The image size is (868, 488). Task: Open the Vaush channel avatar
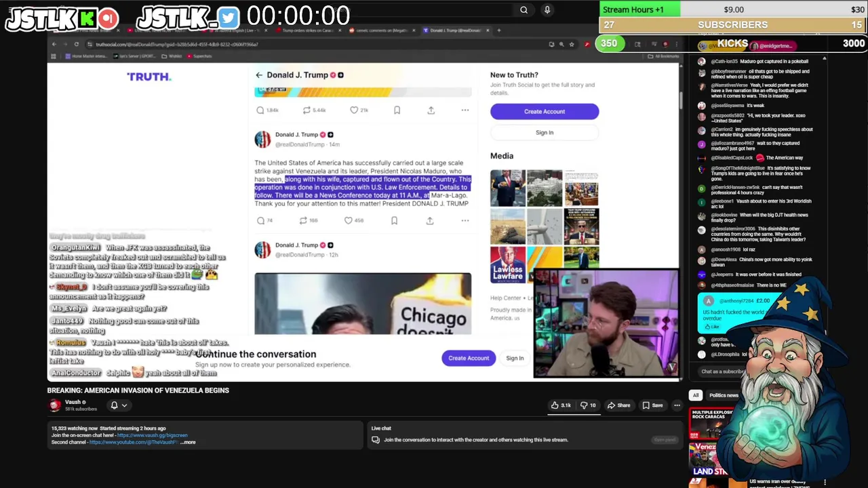pos(54,405)
